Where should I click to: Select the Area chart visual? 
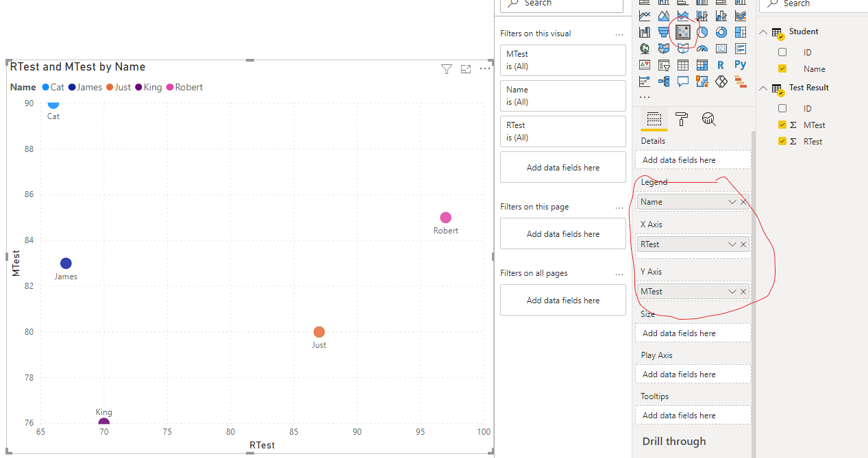[x=664, y=15]
